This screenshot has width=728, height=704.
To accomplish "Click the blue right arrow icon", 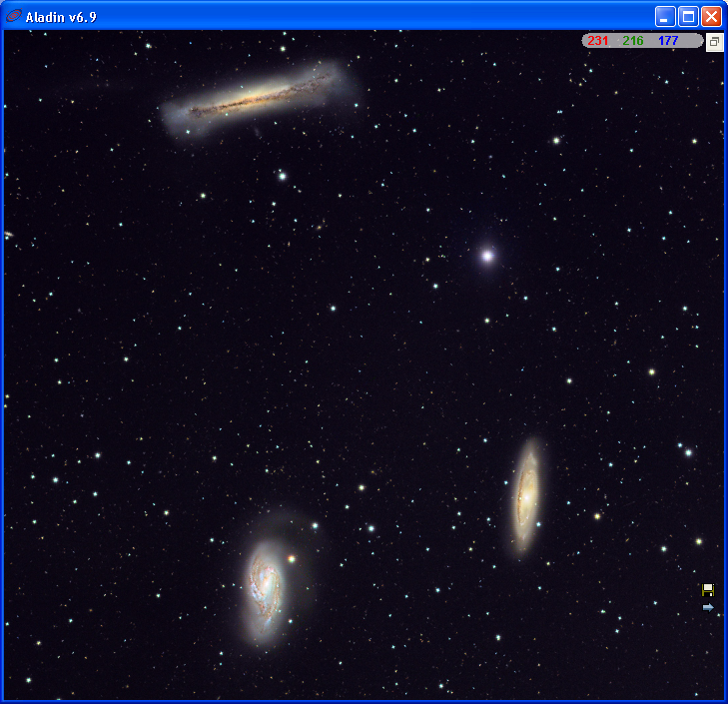I will point(708,607).
